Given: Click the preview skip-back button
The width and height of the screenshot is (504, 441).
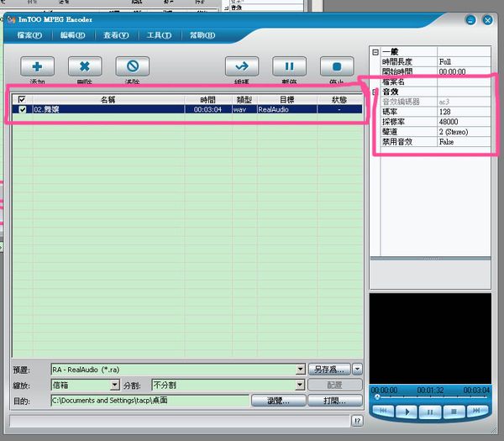Looking at the screenshot, I should coord(384,411).
